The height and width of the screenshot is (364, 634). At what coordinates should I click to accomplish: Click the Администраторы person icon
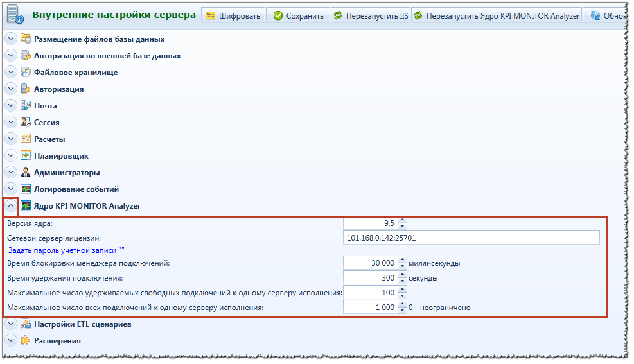click(x=26, y=172)
